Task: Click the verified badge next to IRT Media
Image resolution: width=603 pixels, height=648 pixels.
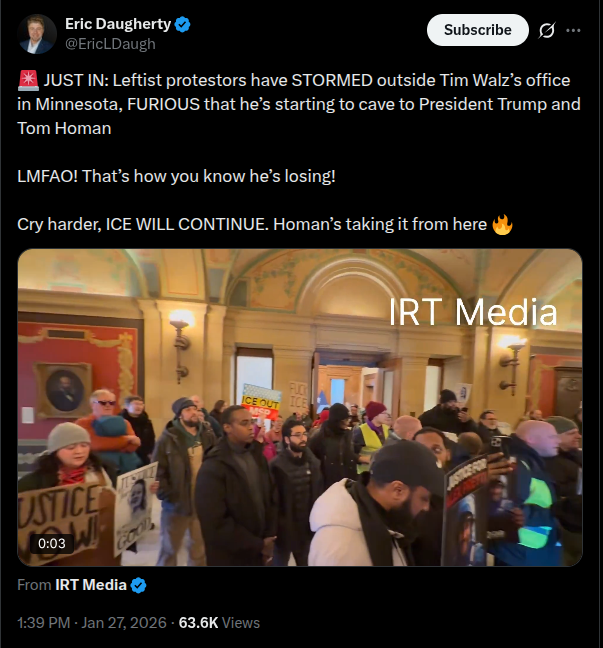Action: click(138, 586)
